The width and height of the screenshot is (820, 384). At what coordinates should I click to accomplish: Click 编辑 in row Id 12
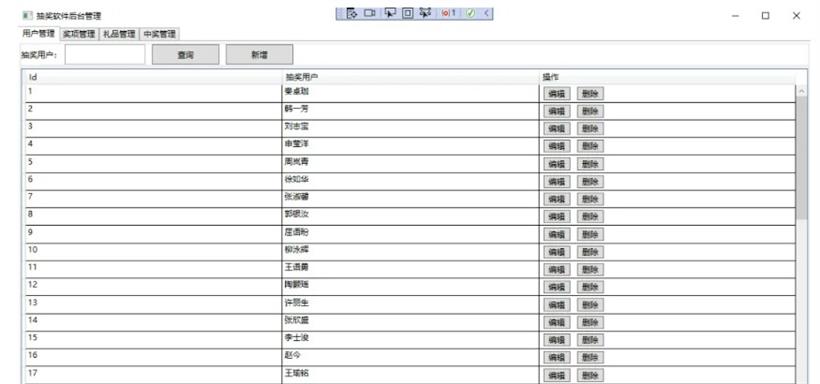pyautogui.click(x=557, y=287)
